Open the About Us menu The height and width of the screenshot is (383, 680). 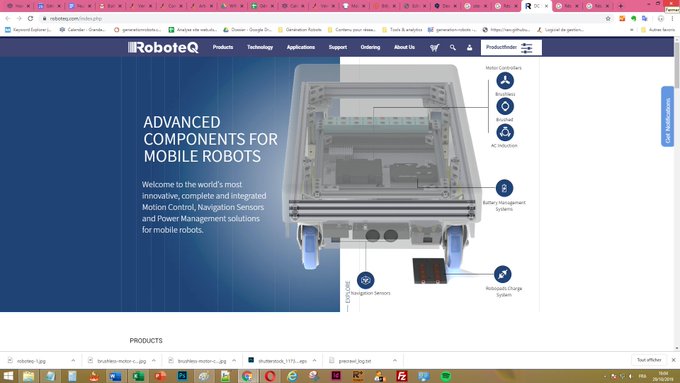[x=404, y=47]
